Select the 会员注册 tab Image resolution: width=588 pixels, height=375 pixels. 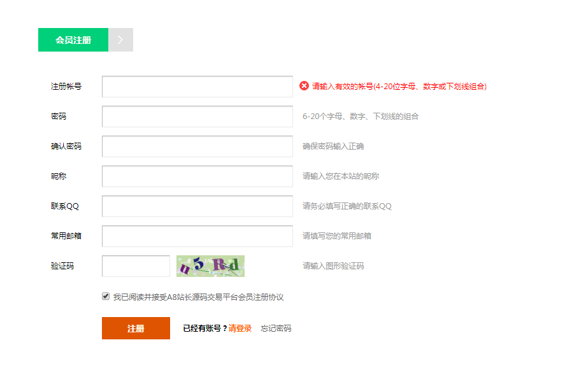tap(73, 39)
